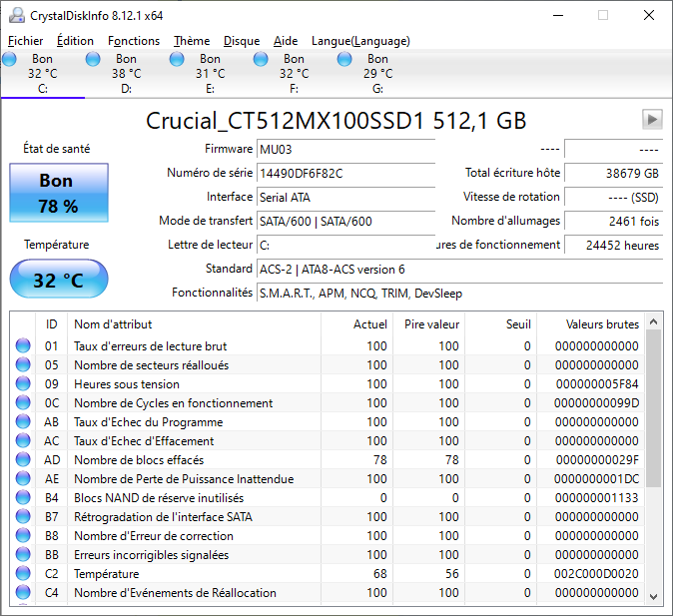
Task: Click status orb of attribute AD row
Action: [23, 459]
